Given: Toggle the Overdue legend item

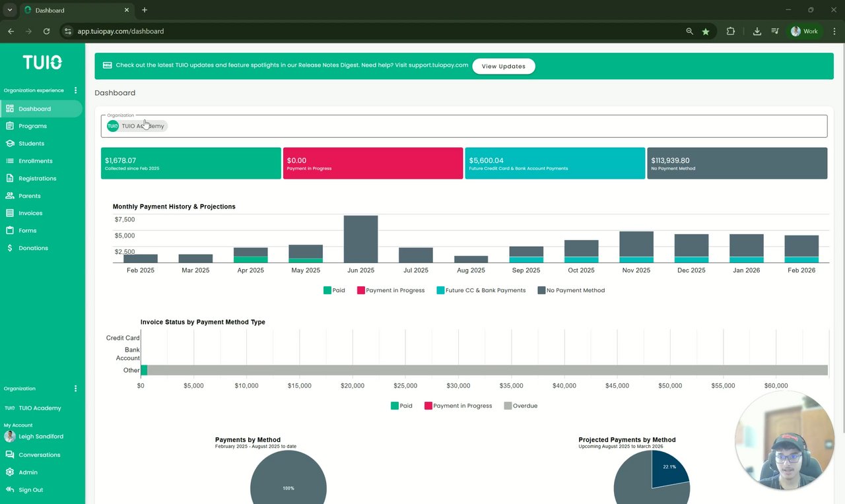Looking at the screenshot, I should point(521,406).
